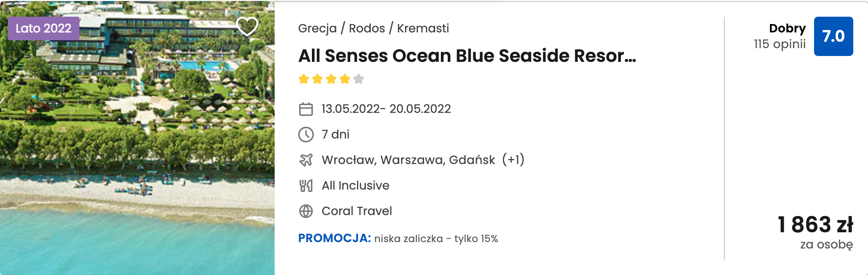Open the 115 opinii reviews link
This screenshot has width=868, height=275.
(780, 44)
